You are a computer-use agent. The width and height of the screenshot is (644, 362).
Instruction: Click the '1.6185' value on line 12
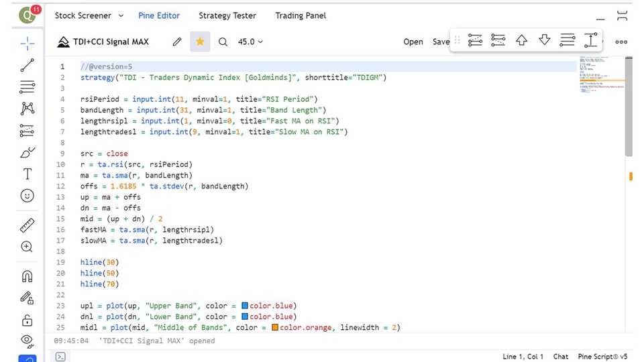[123, 186]
